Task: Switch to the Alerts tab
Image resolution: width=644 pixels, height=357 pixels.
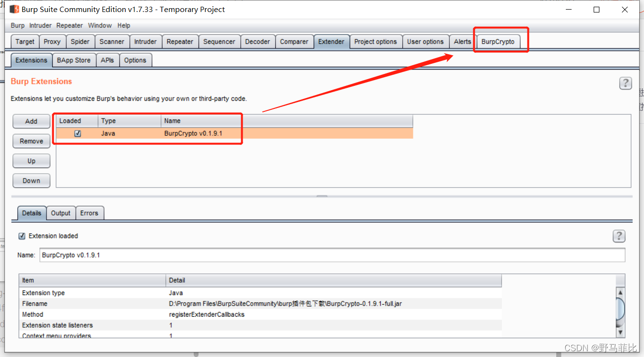Action: tap(462, 42)
